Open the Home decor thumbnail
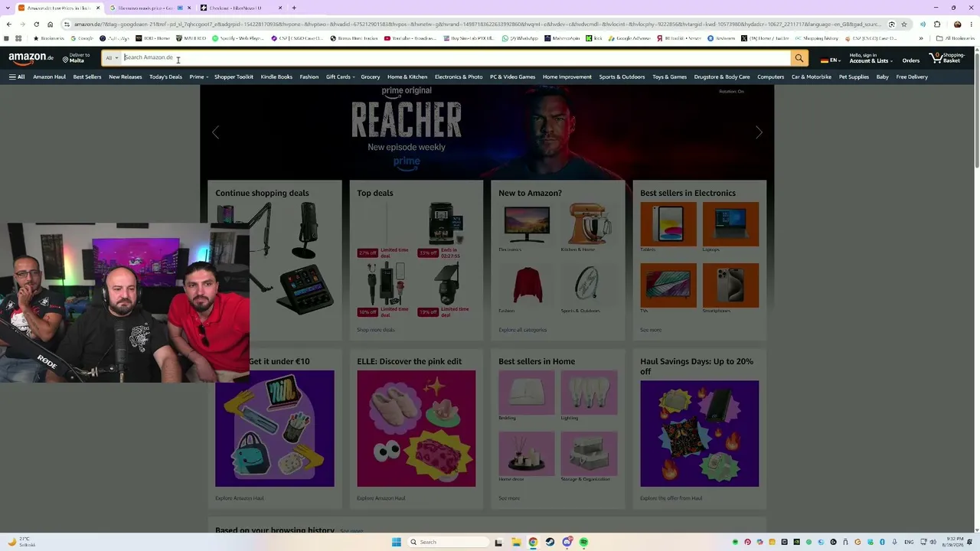 coord(527,454)
